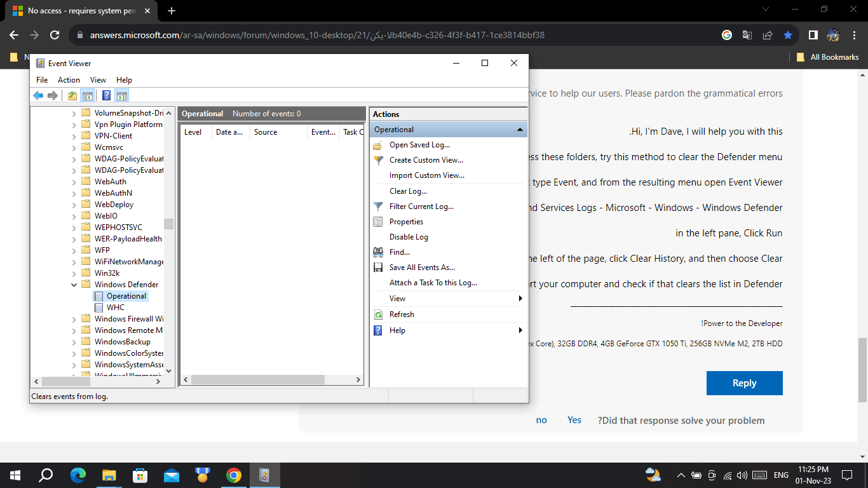
Task: Click the blue Help icon in Actions pane
Action: (x=378, y=330)
